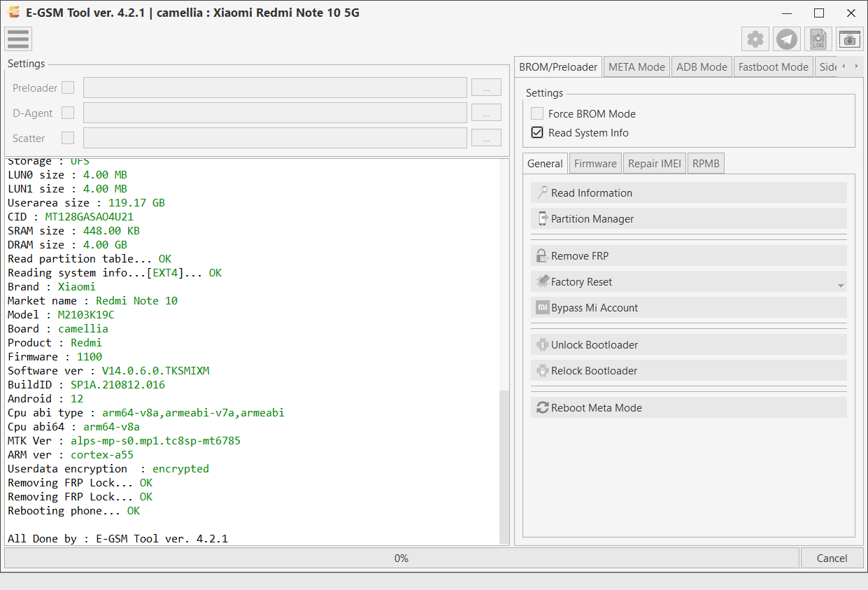Switch to the META Mode tab

(x=636, y=67)
